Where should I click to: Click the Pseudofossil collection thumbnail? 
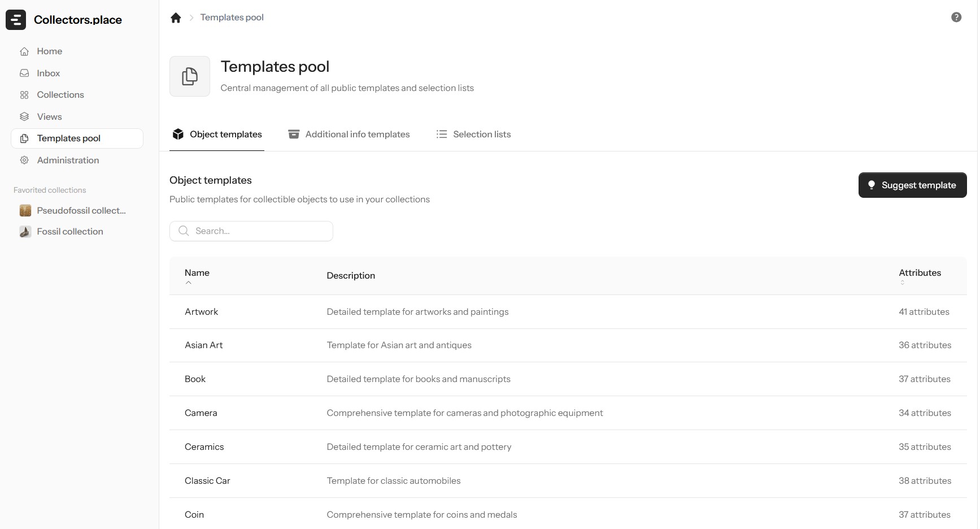coord(25,211)
